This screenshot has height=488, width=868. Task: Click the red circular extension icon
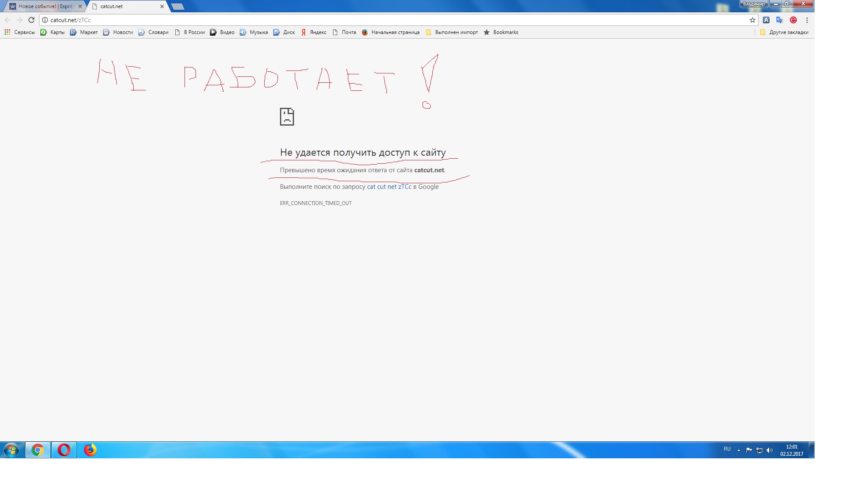click(793, 20)
